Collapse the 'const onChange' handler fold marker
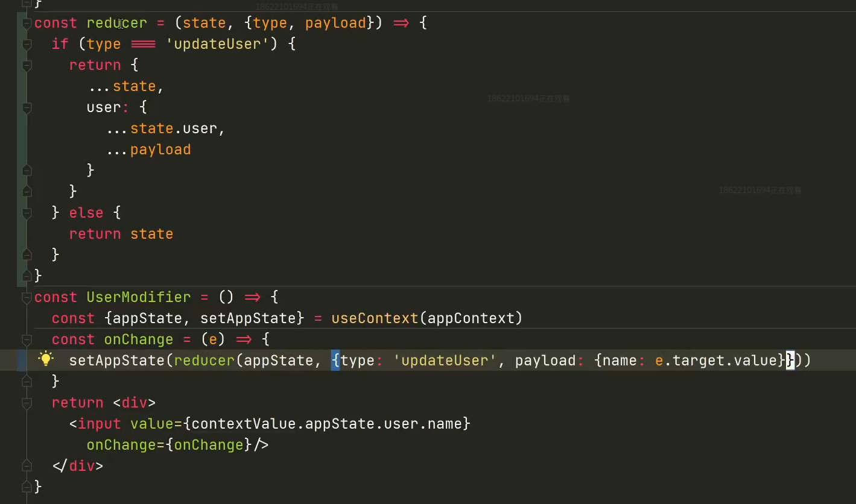This screenshot has width=856, height=504. (27, 340)
